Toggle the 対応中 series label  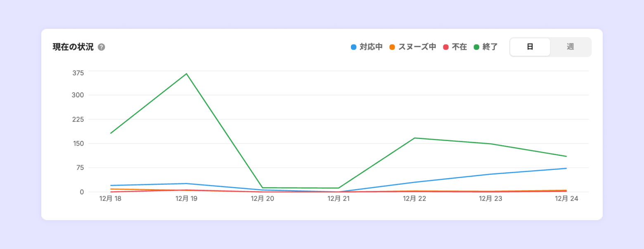[371, 47]
